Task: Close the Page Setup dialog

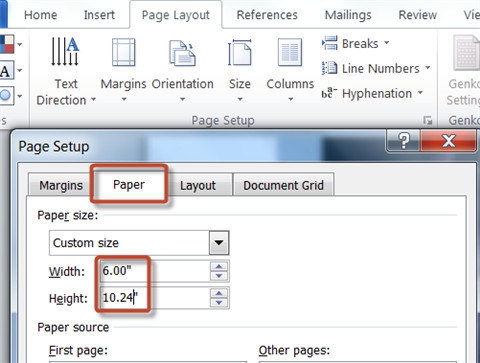Action: pos(449,141)
